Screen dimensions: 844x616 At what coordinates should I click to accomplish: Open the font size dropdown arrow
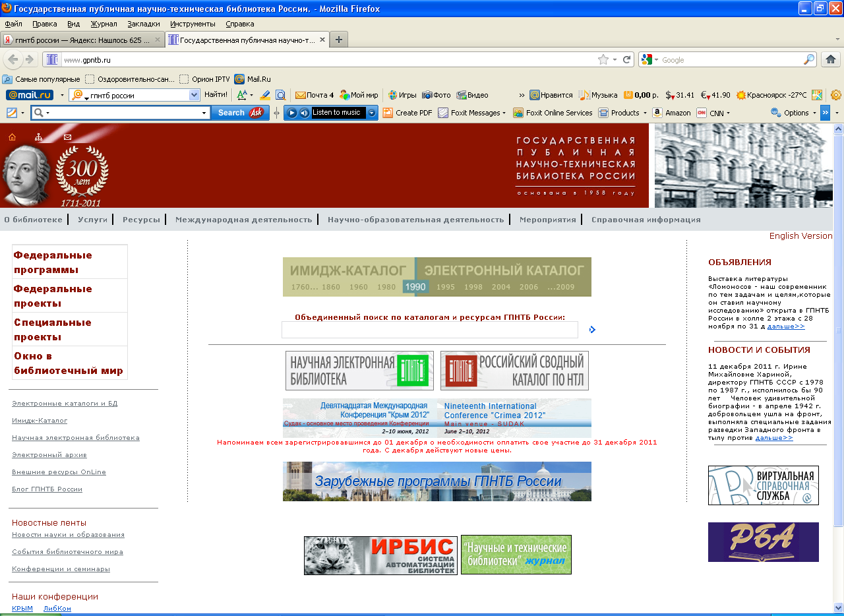(251, 95)
